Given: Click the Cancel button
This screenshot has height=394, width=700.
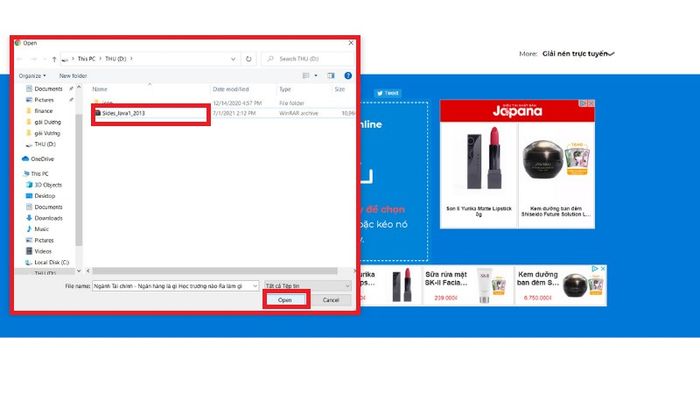Looking at the screenshot, I should coord(331,300).
